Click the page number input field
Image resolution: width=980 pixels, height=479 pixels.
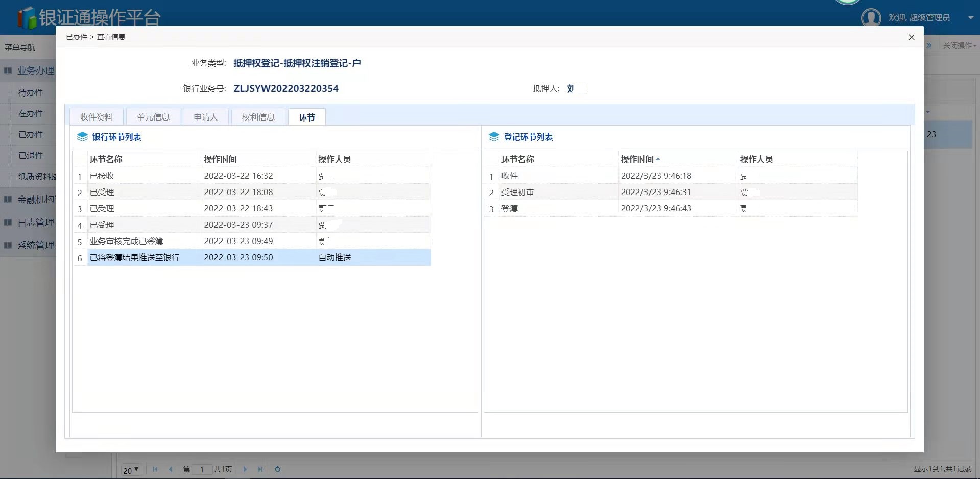point(202,469)
